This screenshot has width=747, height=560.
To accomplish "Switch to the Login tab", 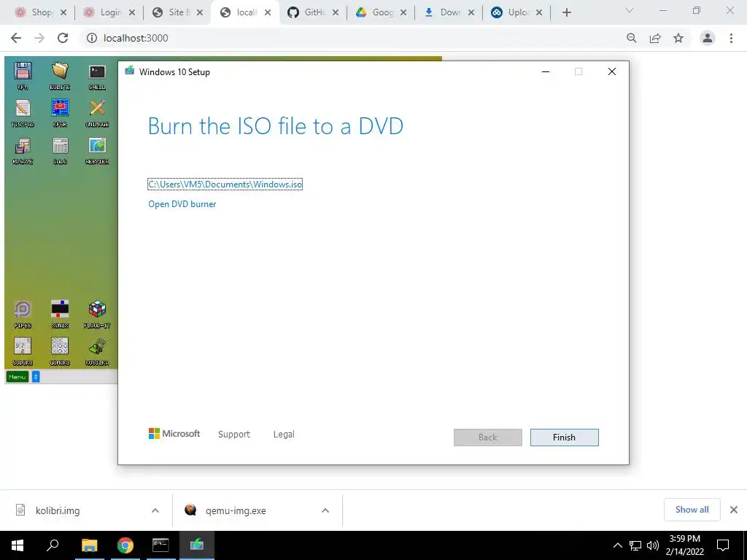I will pos(109,12).
